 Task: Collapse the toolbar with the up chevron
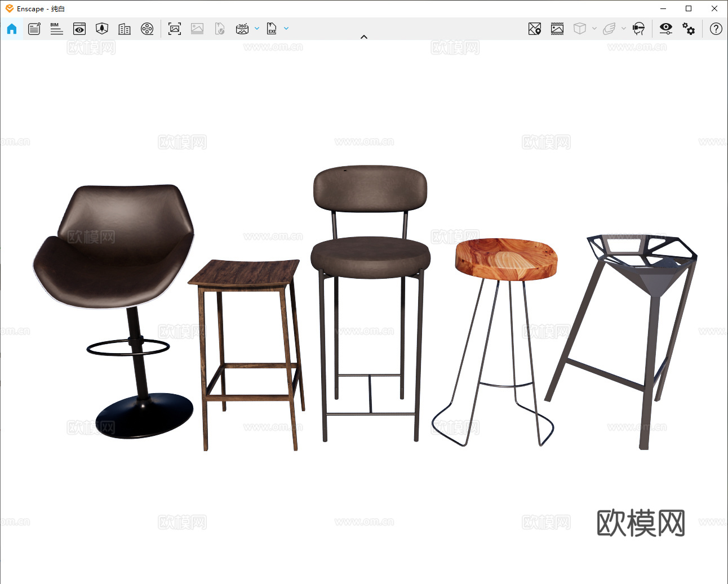pos(364,37)
